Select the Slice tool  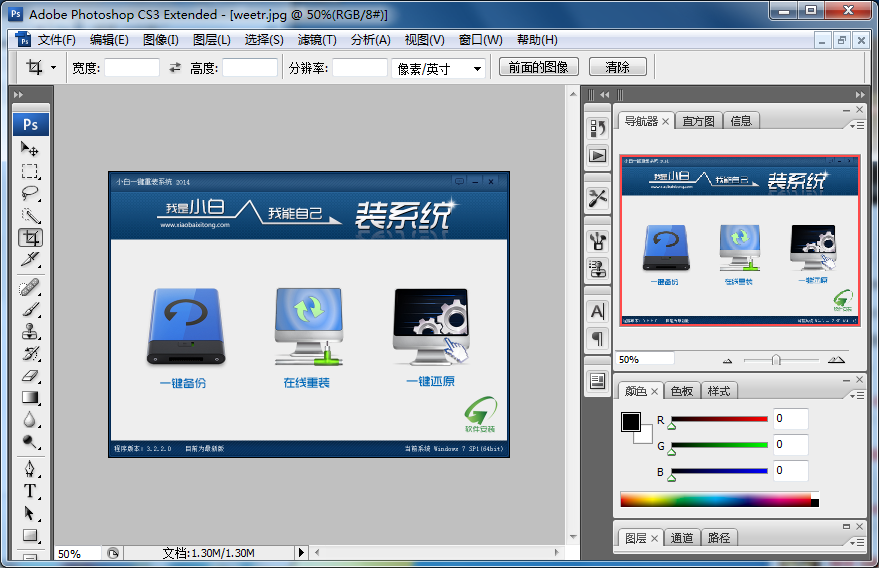pyautogui.click(x=30, y=260)
